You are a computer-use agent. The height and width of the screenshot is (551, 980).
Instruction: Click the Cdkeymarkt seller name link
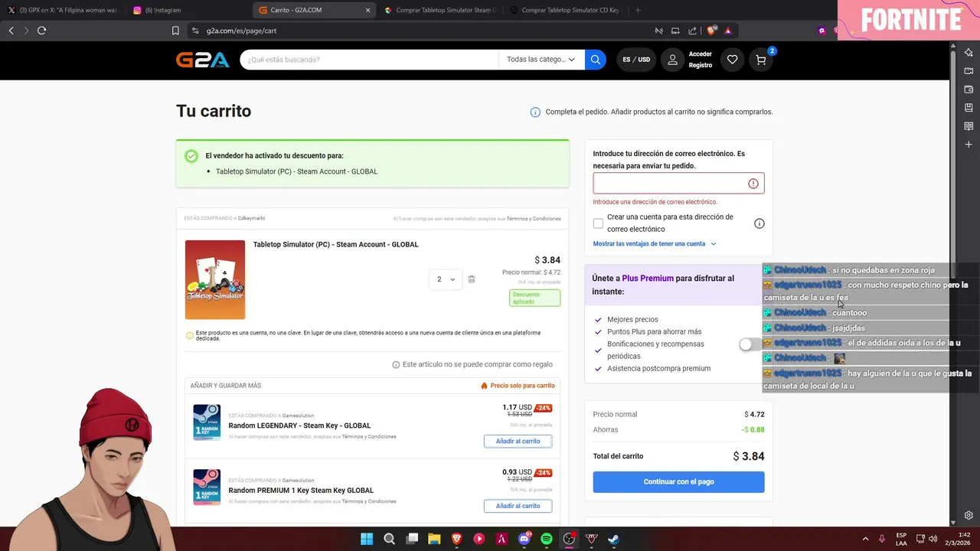pos(251,218)
